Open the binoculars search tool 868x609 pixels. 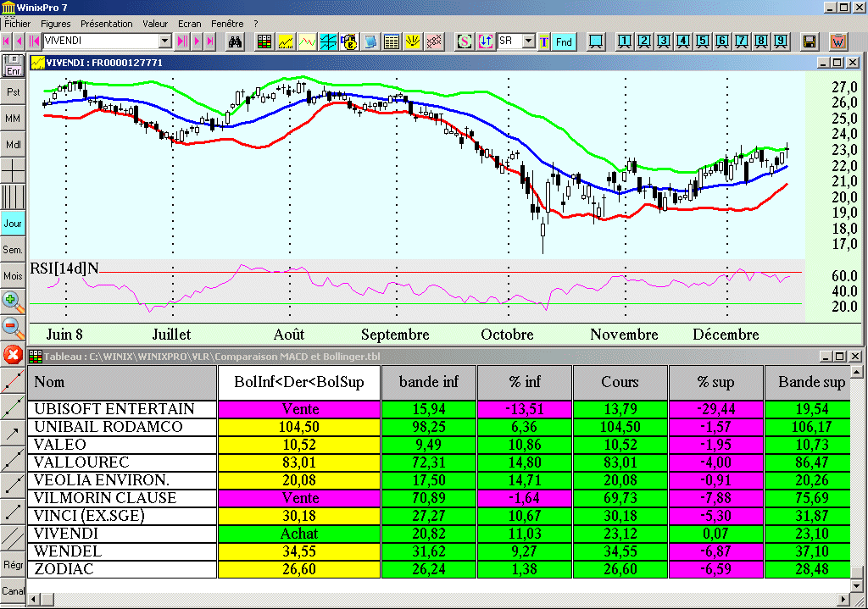point(235,42)
